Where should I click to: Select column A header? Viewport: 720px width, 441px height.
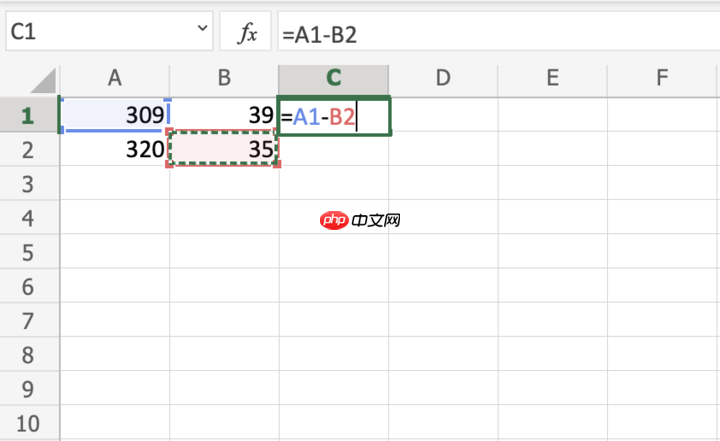point(115,80)
